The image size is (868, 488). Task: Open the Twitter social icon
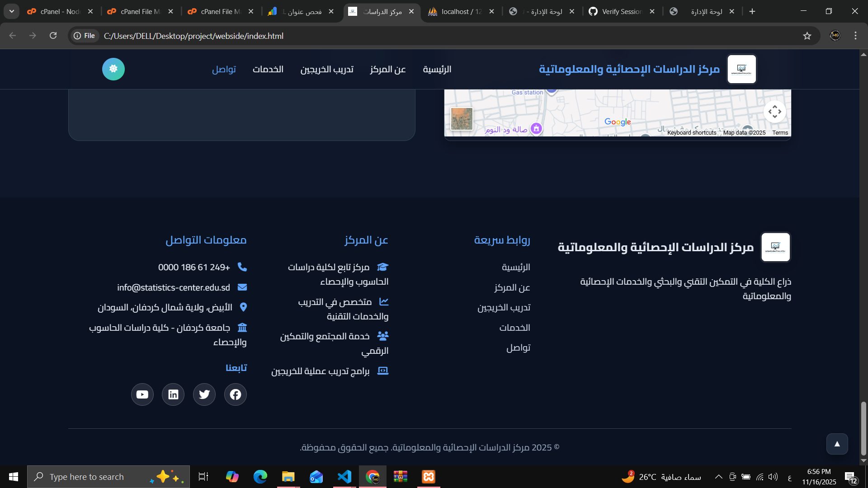(204, 394)
